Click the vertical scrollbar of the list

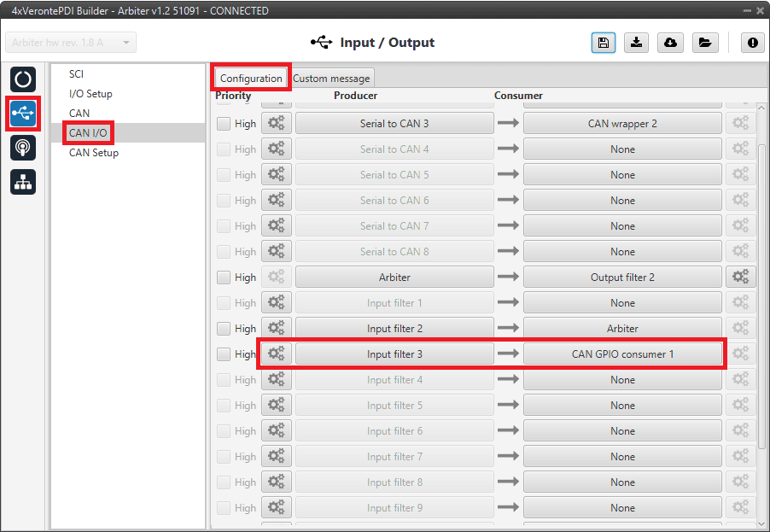761,295
